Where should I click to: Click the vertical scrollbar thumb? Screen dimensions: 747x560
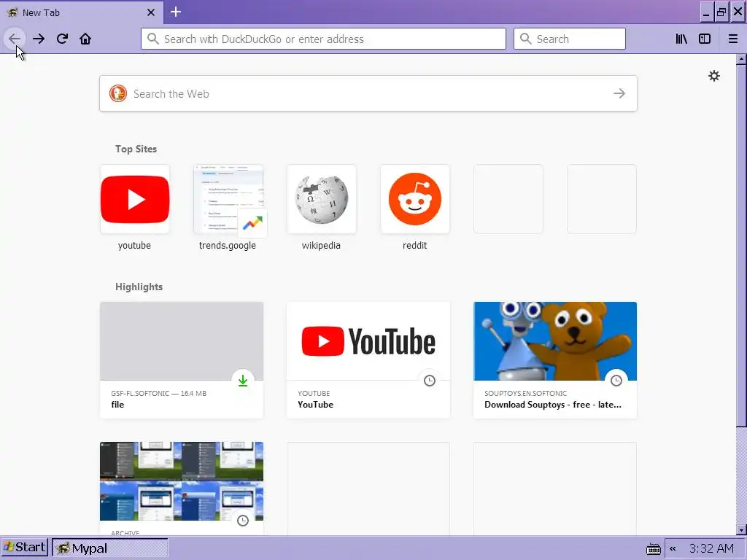pyautogui.click(x=741, y=246)
